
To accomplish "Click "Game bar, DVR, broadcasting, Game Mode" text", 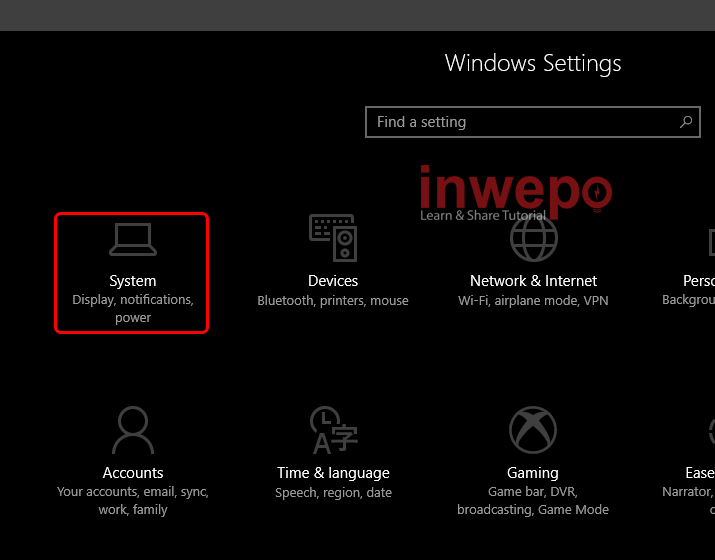I will pyautogui.click(x=533, y=500).
